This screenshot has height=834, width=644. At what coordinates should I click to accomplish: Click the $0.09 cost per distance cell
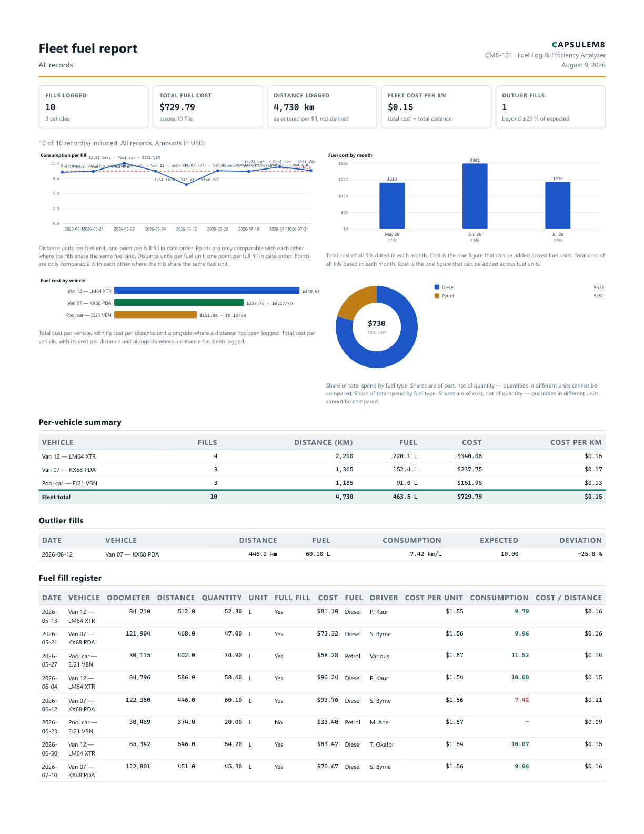pyautogui.click(x=593, y=722)
